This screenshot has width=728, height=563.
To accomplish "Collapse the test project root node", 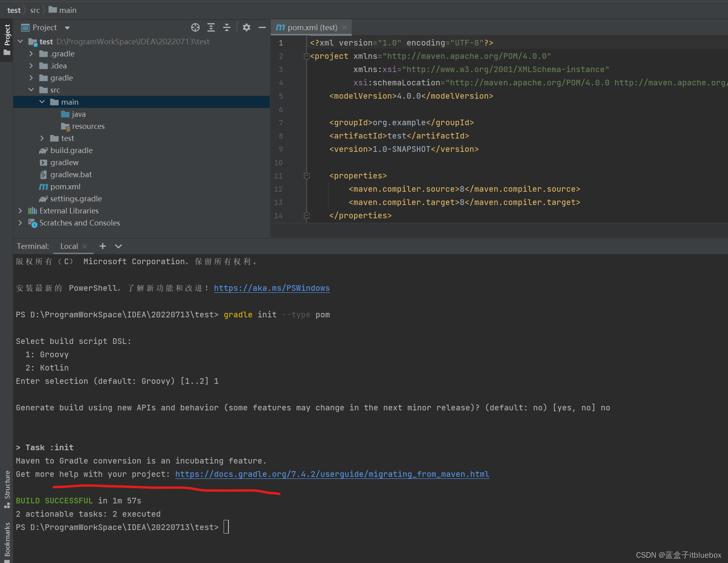I will point(21,41).
